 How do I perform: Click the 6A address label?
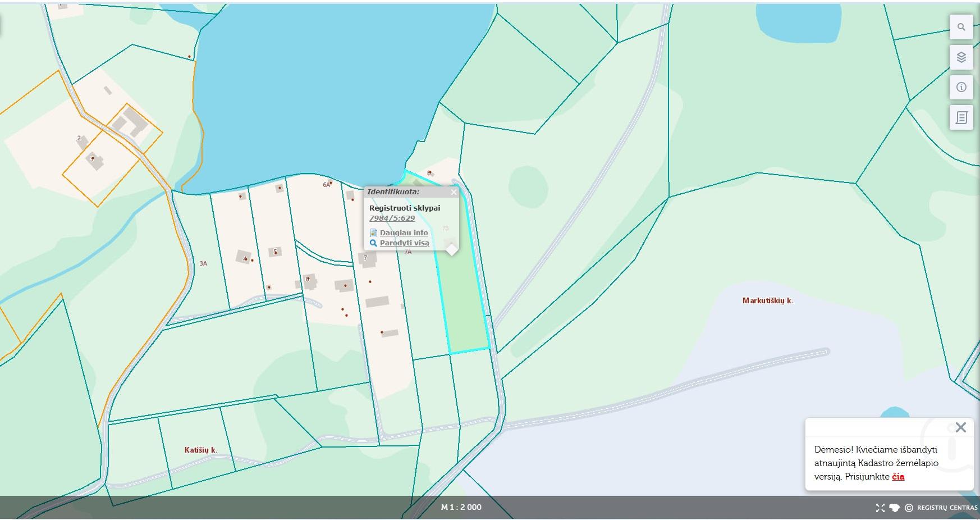click(x=326, y=184)
